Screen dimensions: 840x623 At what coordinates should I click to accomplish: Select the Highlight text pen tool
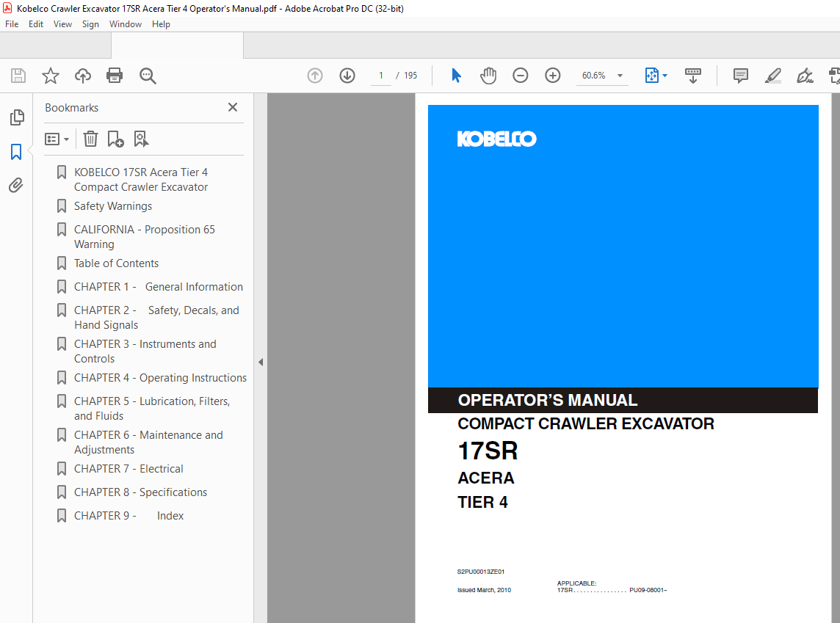pos(772,76)
